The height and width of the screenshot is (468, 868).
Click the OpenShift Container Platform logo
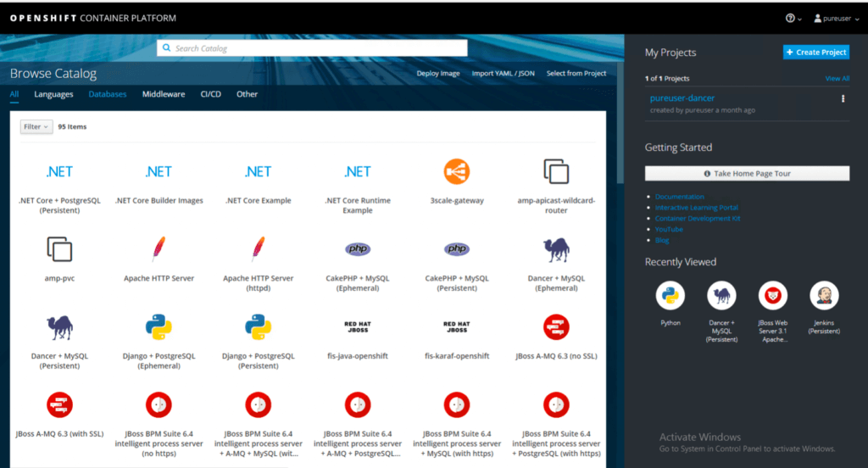93,19
